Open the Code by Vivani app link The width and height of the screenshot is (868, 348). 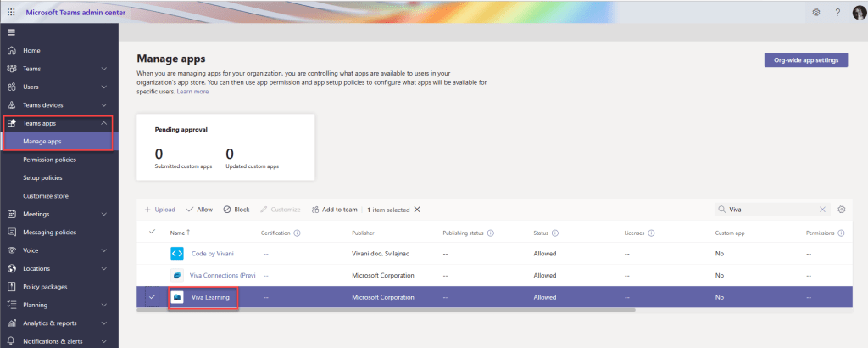coord(213,253)
